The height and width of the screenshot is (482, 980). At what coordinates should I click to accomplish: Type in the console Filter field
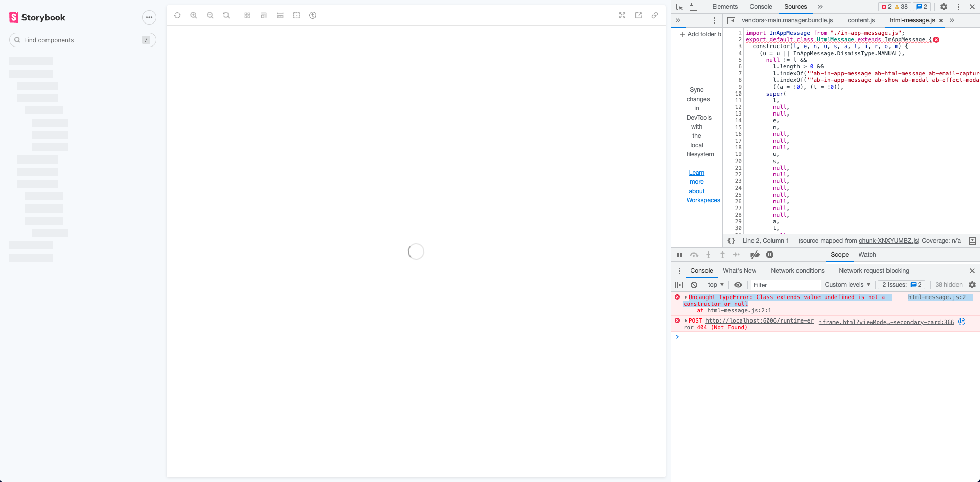[786, 285]
